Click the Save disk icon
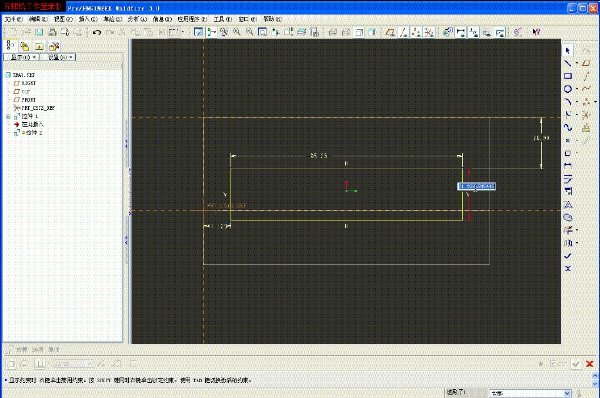Screen dimensions: 600x398 [x=39, y=33]
